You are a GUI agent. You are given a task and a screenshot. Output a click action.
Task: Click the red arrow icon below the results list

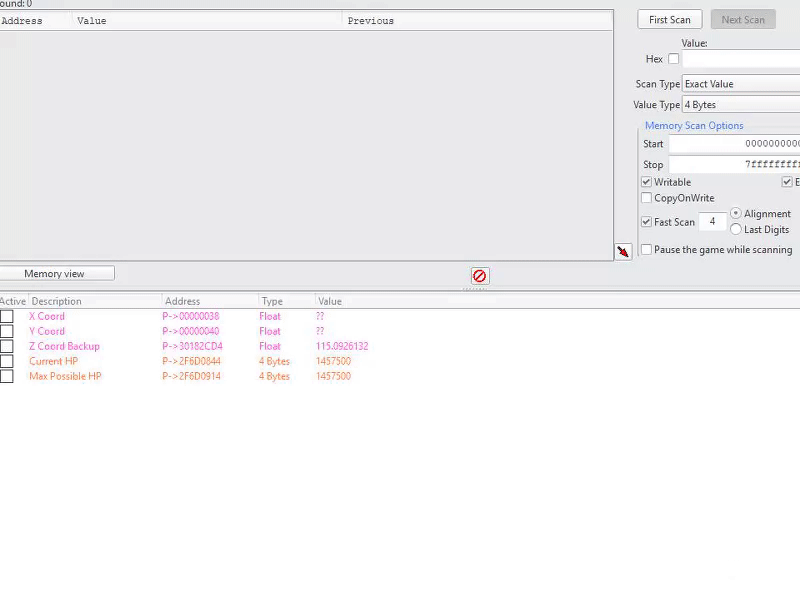(623, 252)
